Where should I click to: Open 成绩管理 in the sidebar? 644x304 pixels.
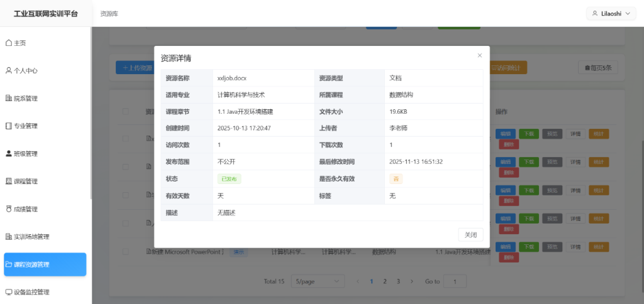click(25, 209)
